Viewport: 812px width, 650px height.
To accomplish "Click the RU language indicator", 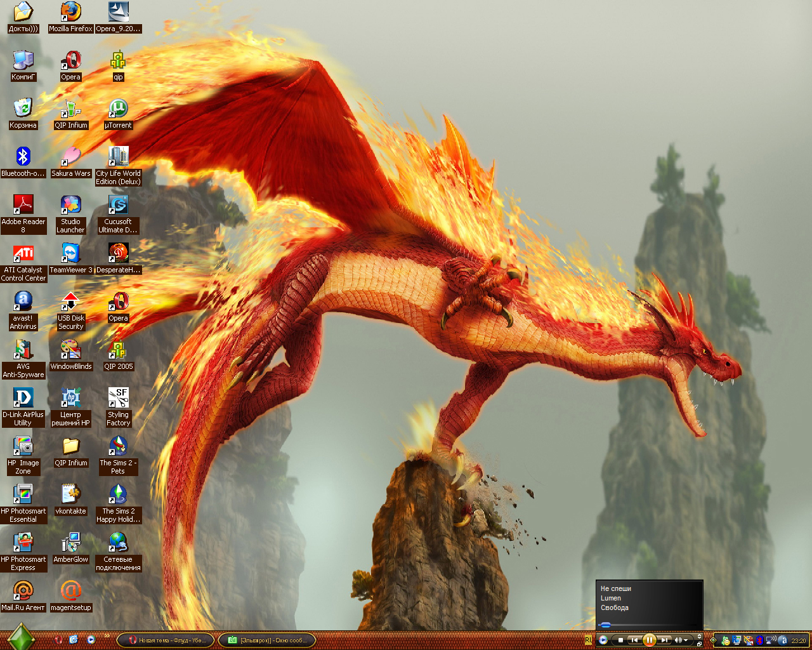I will point(588,640).
